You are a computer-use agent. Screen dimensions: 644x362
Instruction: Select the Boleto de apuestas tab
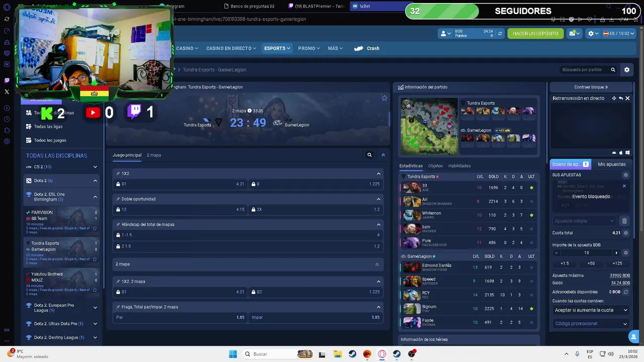click(x=571, y=164)
